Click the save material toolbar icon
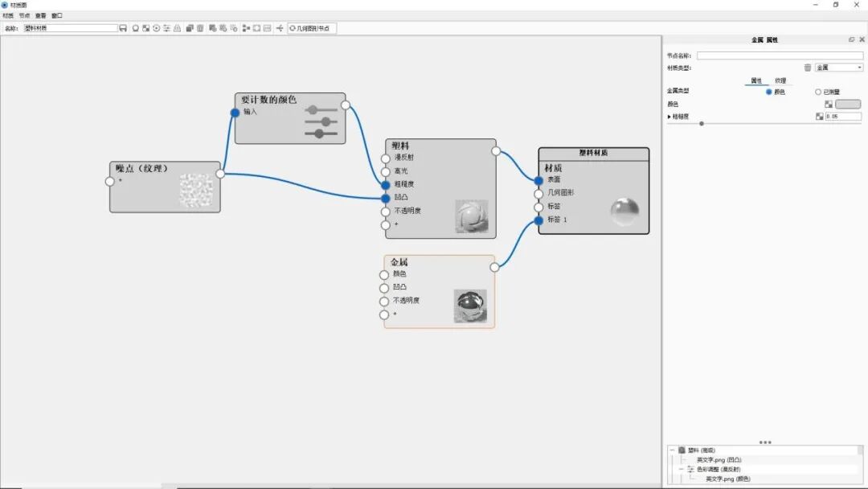The height and width of the screenshot is (489, 868). [x=123, y=27]
